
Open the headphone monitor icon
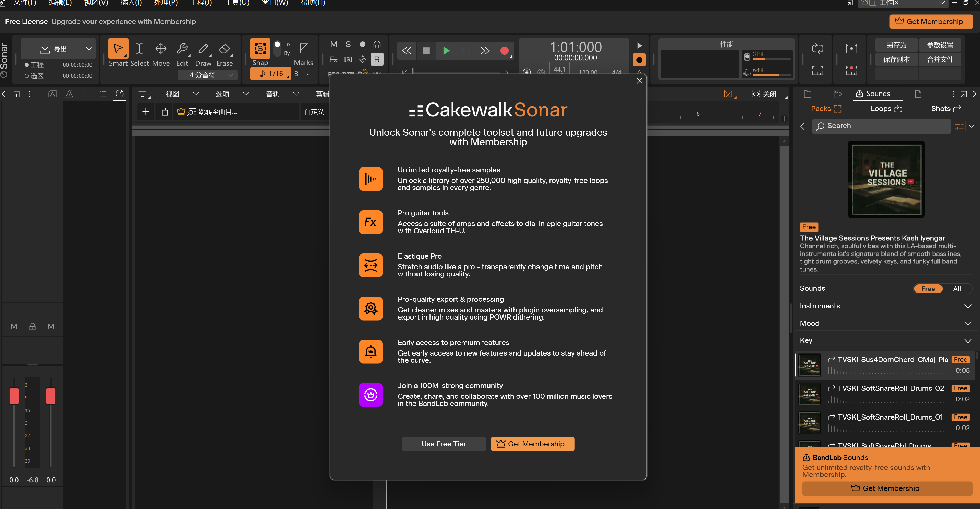[x=377, y=44]
